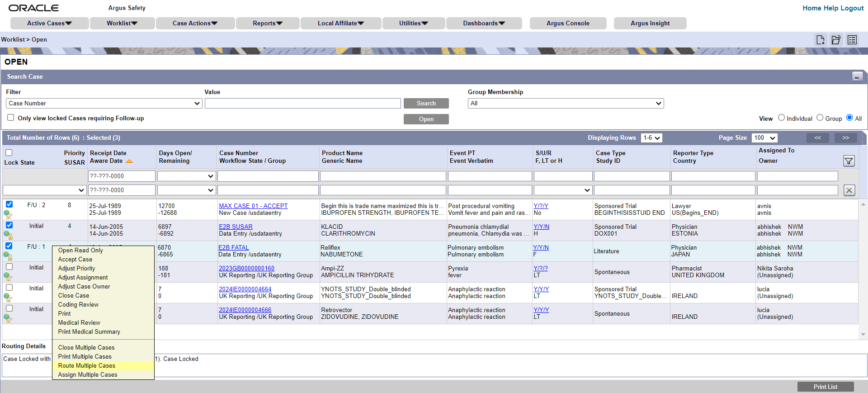Click lock state icon for 2024IE0000004664 row
Viewport: 868px width, 393px height.
tap(8, 297)
